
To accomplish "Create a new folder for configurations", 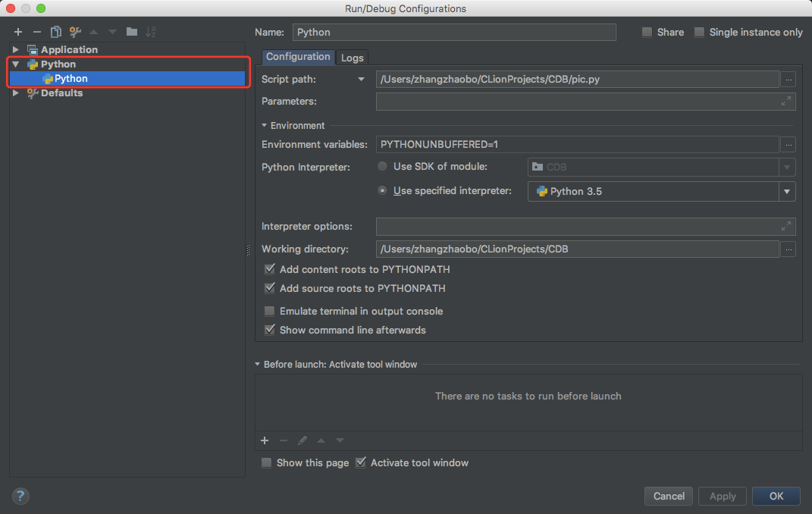I will point(131,32).
